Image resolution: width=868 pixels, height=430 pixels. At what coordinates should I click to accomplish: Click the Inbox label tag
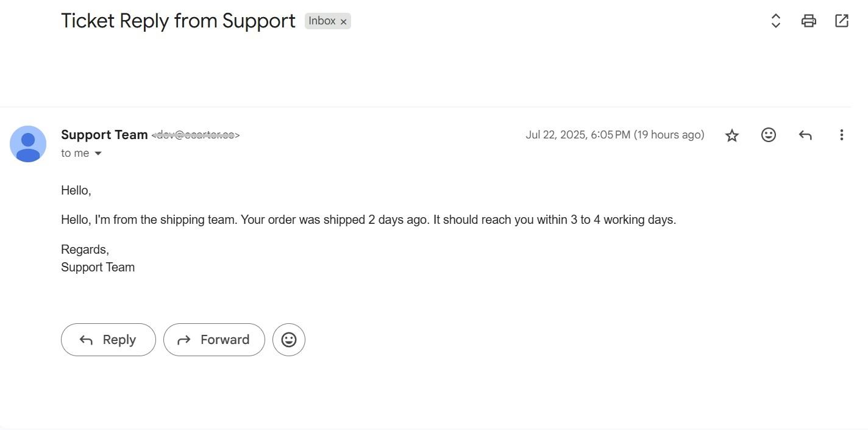tap(322, 21)
